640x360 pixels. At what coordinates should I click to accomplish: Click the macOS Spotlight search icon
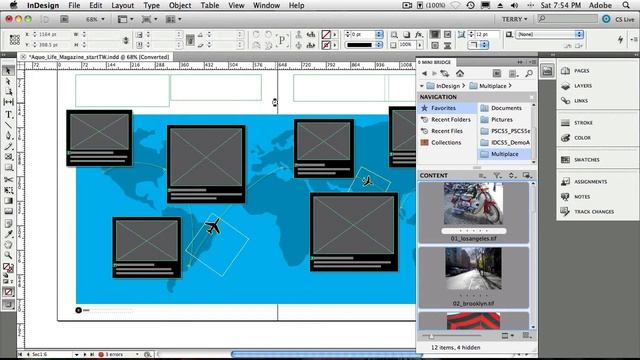point(626,5)
